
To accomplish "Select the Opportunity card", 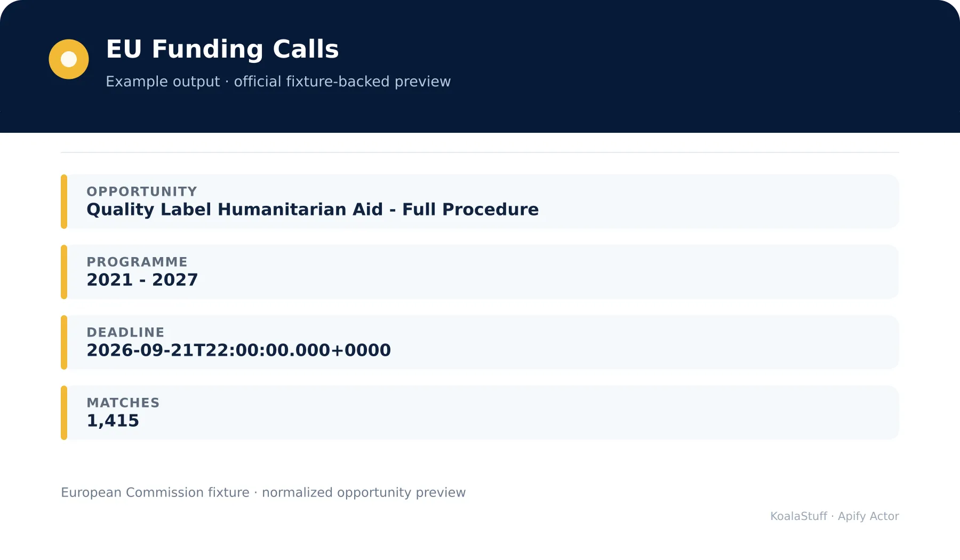I will [x=480, y=202].
